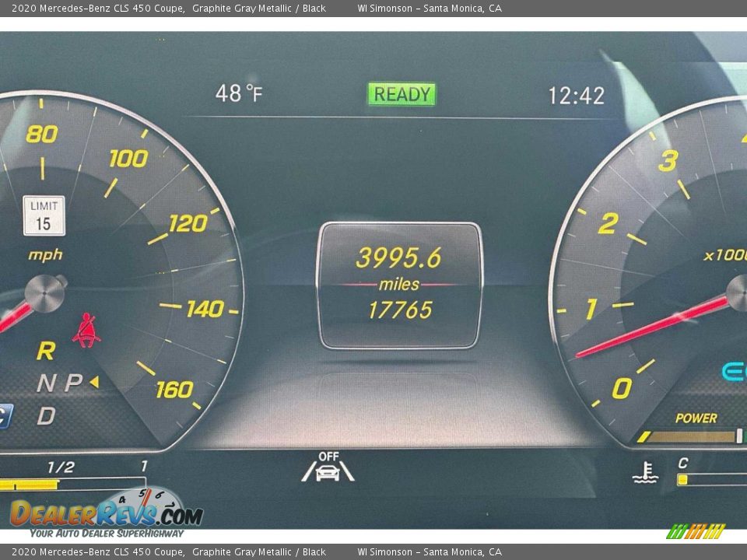Click the red seatbelt warning icon
747x560 pixels.
coord(86,330)
